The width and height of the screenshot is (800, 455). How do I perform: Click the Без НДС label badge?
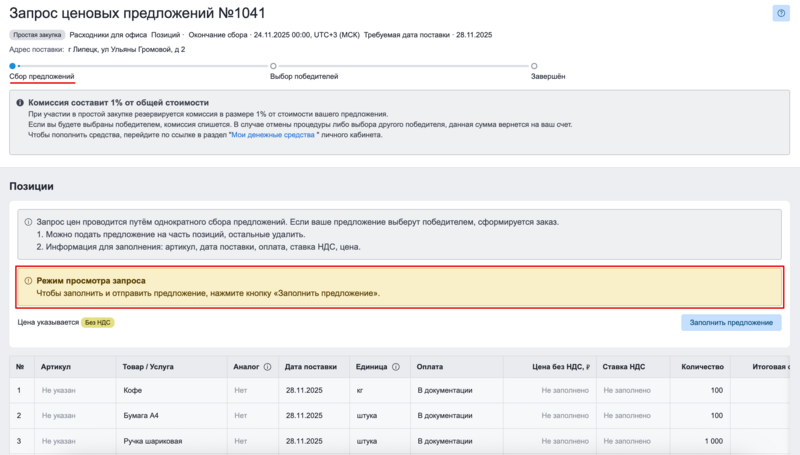tap(97, 322)
